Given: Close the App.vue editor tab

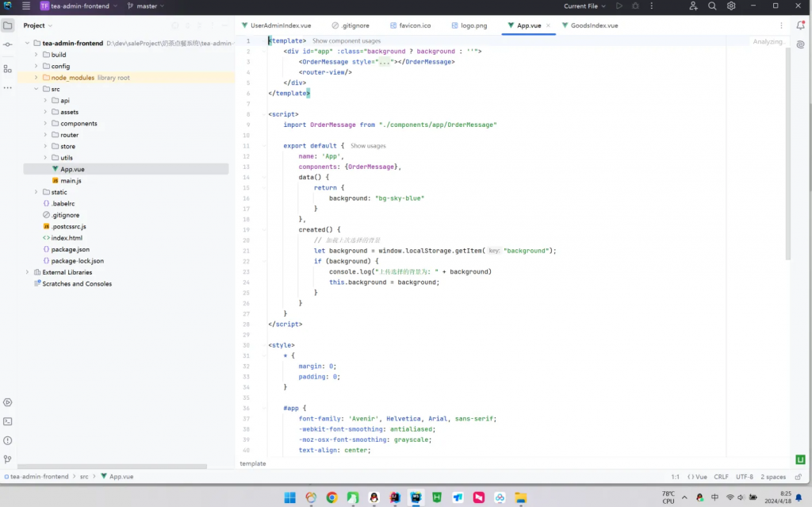Looking at the screenshot, I should click(548, 25).
